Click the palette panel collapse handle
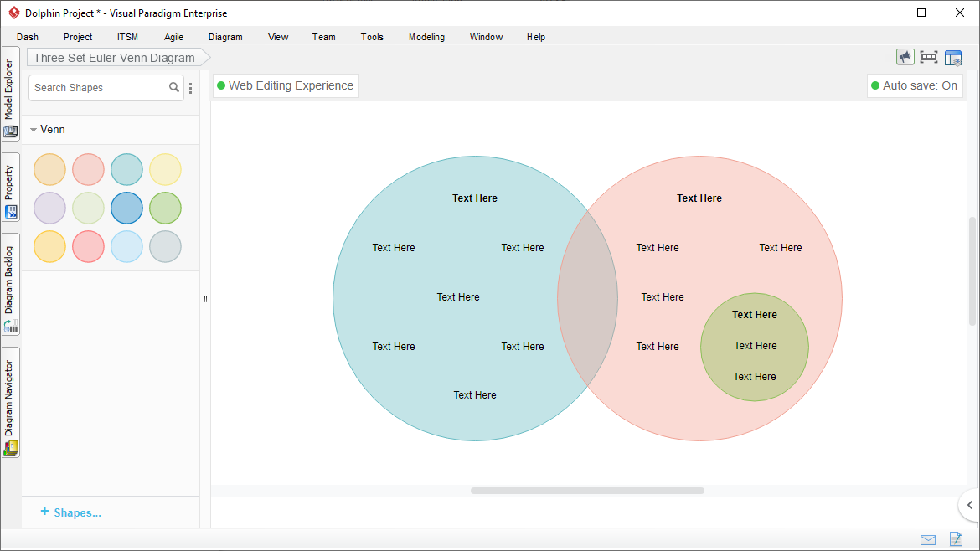 pyautogui.click(x=205, y=299)
